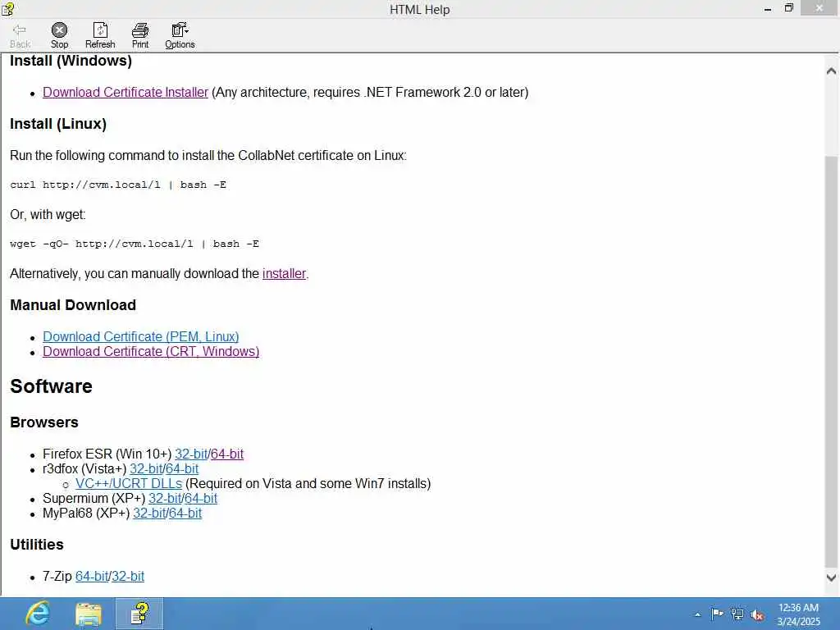Open the VC++/UCRT DLLs link
840x630 pixels.
[129, 483]
